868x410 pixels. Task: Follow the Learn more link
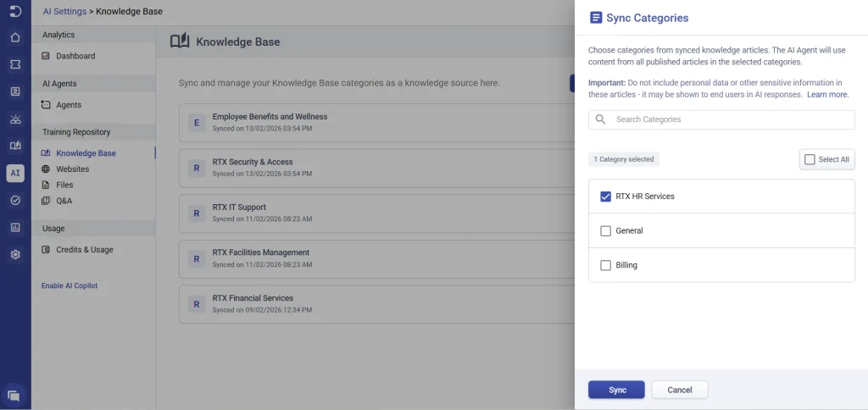click(827, 95)
